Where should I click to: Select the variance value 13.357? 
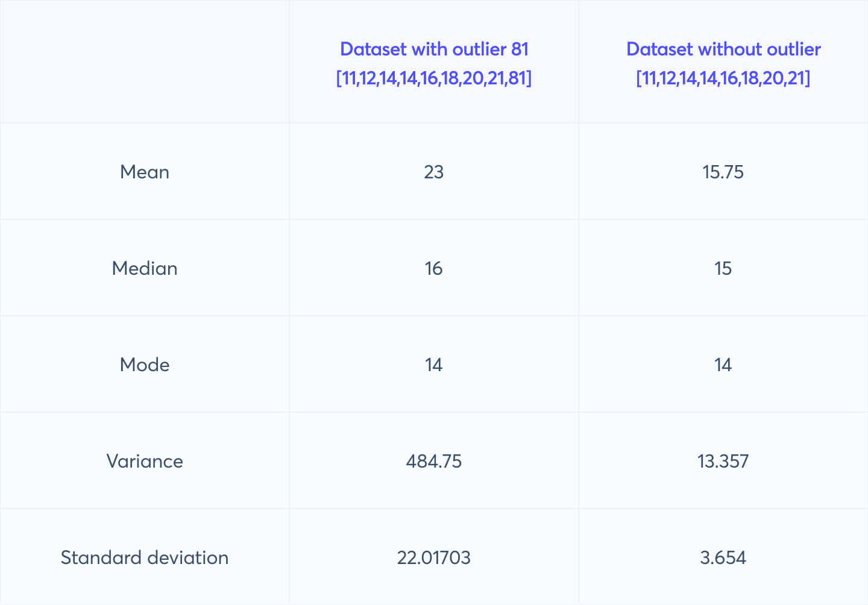click(723, 461)
